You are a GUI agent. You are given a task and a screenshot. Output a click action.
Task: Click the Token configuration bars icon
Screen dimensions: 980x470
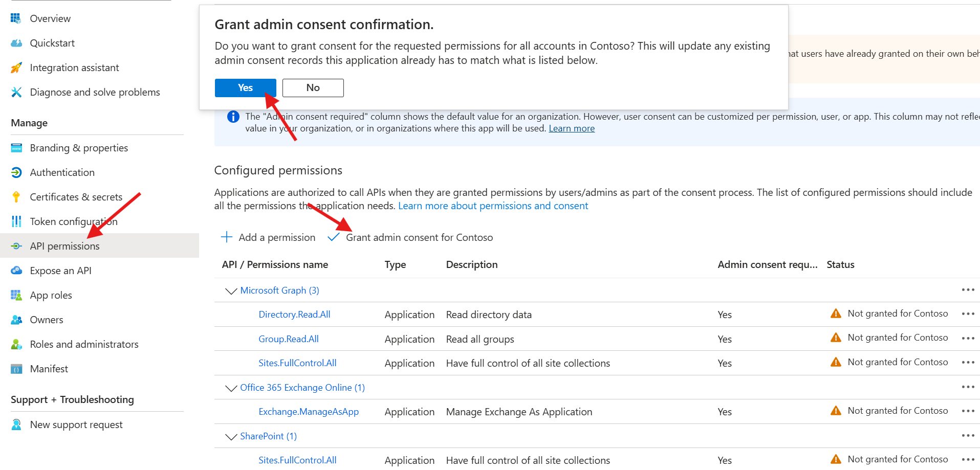[x=16, y=221]
